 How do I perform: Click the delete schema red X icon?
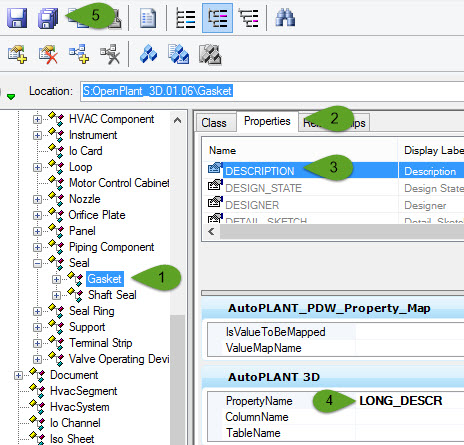coord(49,54)
